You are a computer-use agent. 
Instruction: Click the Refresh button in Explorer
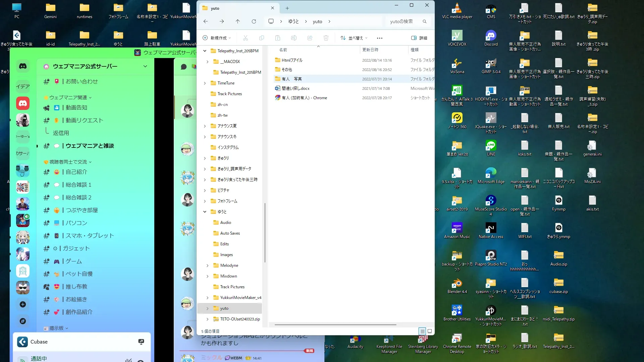[254, 21]
